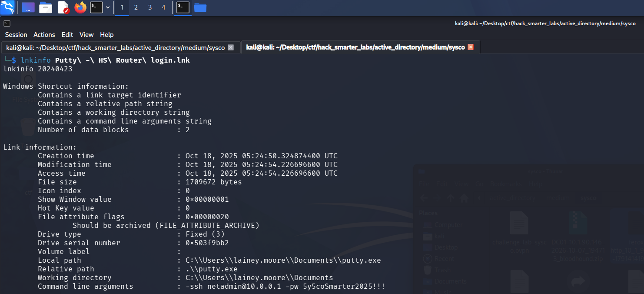Click the Creation time value Oct 18, 2025

pyautogui.click(x=262, y=156)
